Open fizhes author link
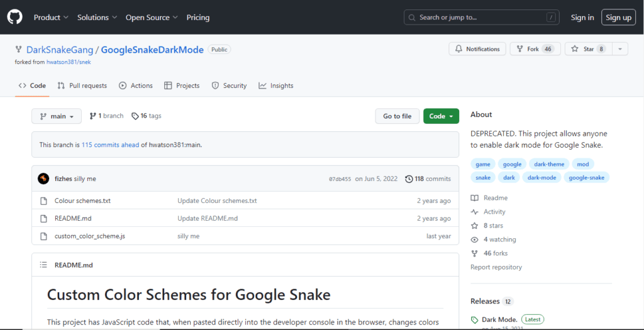 point(64,179)
